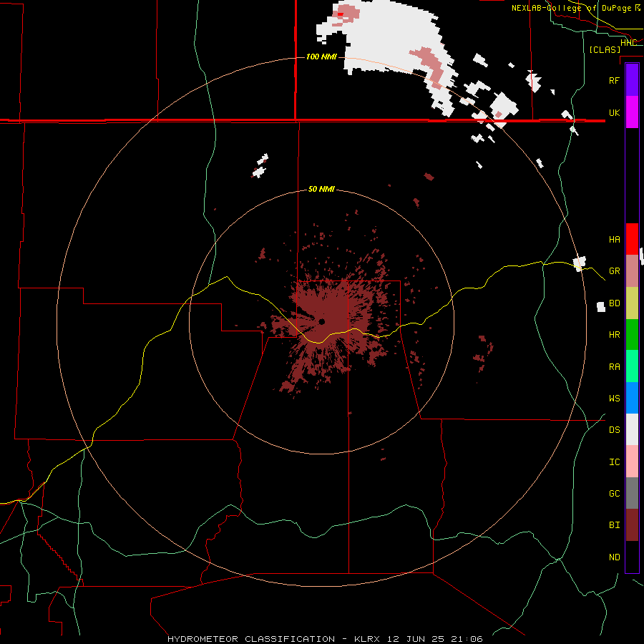Click the "HYDROMETEOR CLASSIFICATION - KLRX" title text

coord(273,639)
